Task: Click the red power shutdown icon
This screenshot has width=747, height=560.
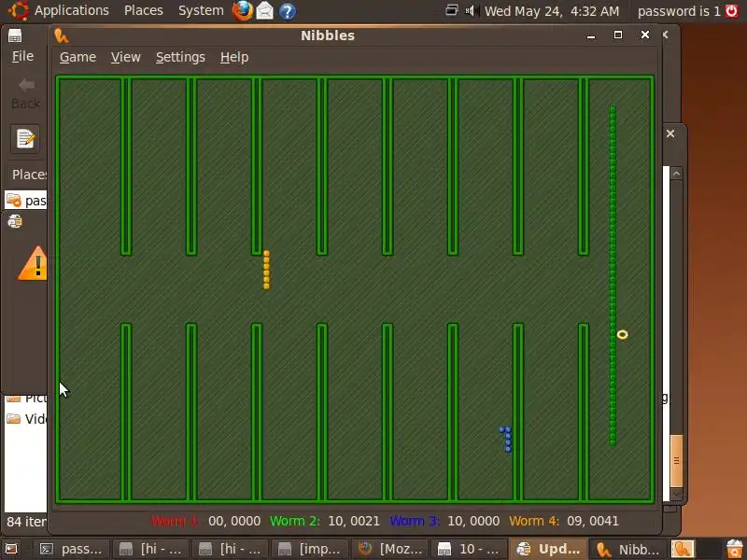Action: (x=732, y=10)
